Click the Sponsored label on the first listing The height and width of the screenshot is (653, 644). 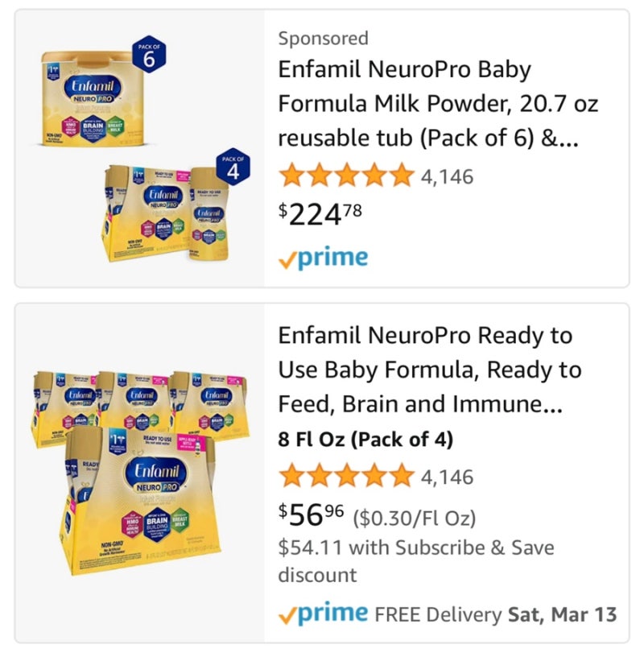pos(323,39)
